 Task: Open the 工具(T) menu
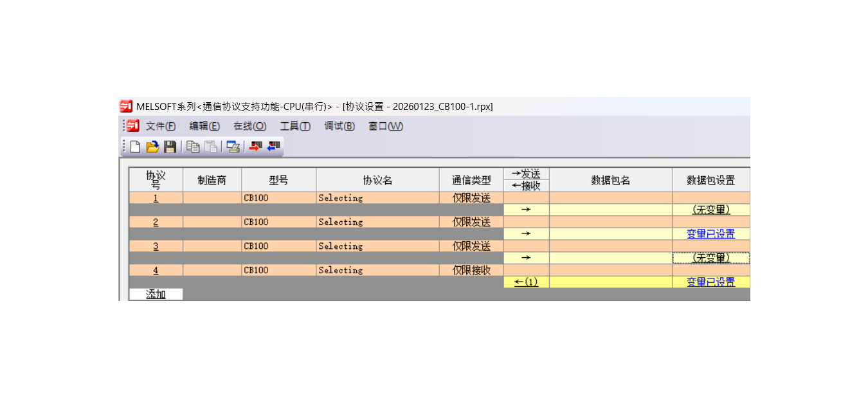[x=295, y=126]
